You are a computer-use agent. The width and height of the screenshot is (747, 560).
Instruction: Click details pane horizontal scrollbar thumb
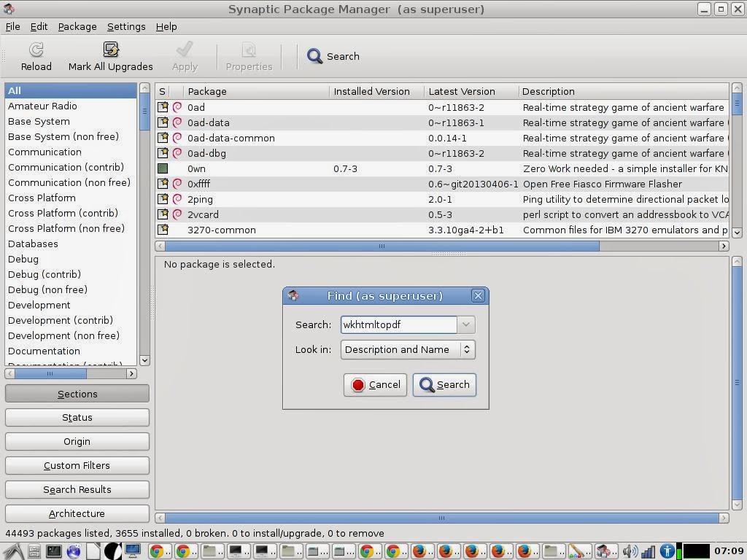pos(441,518)
